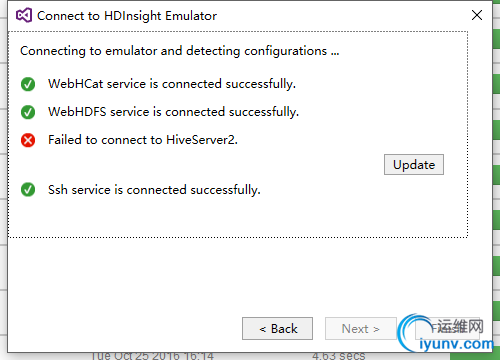Click the green check beside WebHDFS service

28,112
